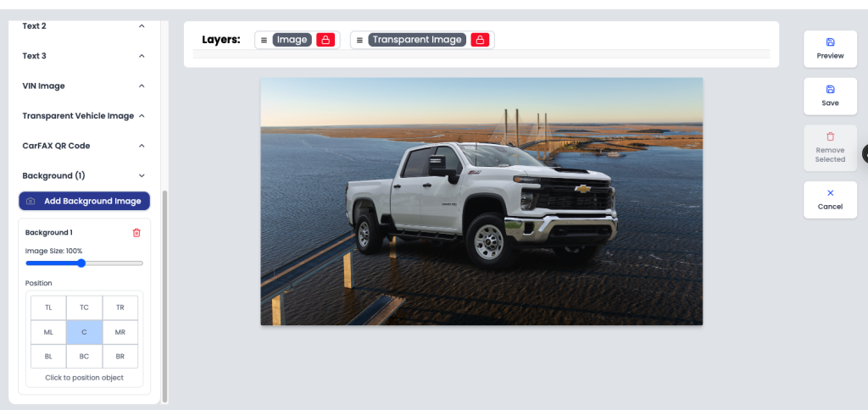This screenshot has height=410, width=868.
Task: Click the red lock icon on Image layer
Action: coord(325,40)
